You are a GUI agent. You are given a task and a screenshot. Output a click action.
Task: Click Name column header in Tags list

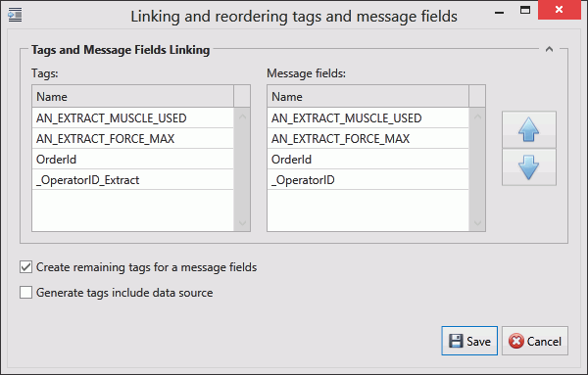pyautogui.click(x=132, y=97)
